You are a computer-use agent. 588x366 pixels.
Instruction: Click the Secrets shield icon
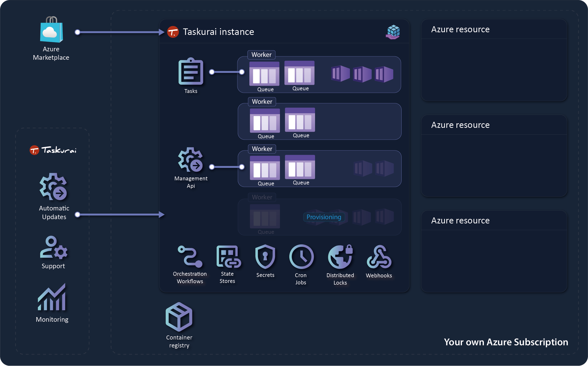coord(265,257)
